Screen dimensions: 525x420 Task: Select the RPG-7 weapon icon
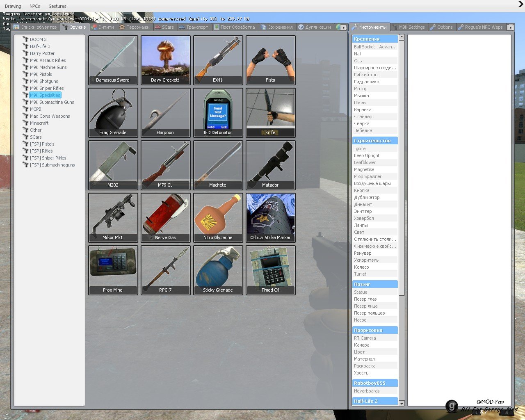pos(165,270)
